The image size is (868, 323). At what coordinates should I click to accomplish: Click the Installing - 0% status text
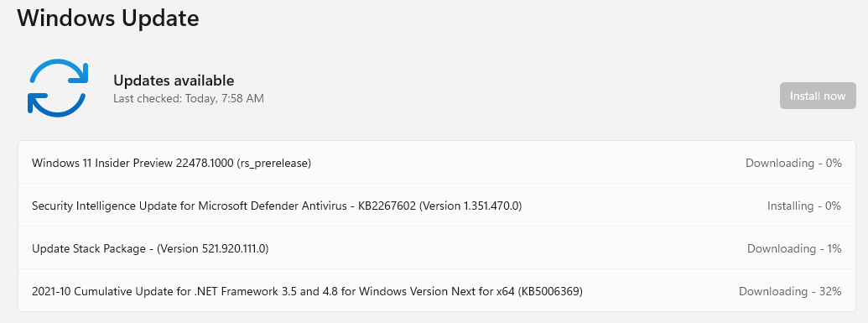803,206
